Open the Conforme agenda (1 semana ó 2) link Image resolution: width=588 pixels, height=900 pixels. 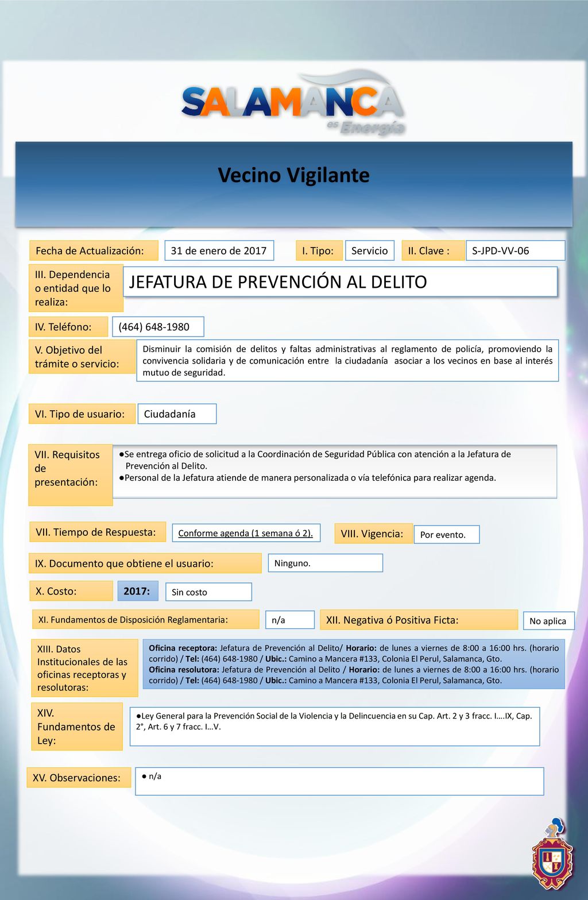tap(246, 533)
